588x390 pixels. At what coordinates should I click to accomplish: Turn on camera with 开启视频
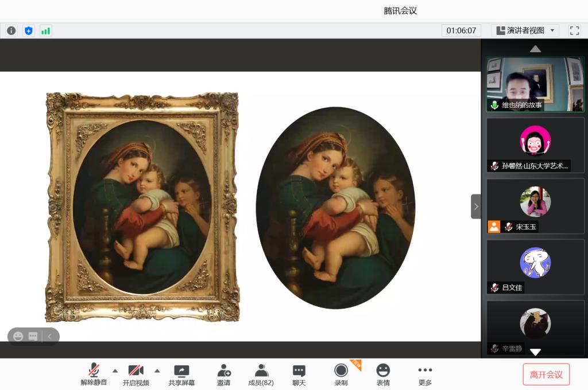coord(136,375)
